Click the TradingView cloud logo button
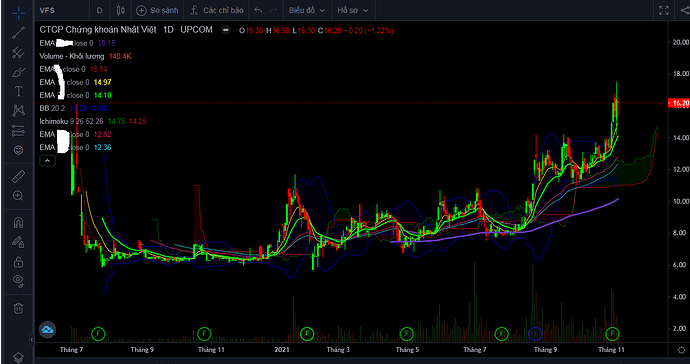 [47, 329]
